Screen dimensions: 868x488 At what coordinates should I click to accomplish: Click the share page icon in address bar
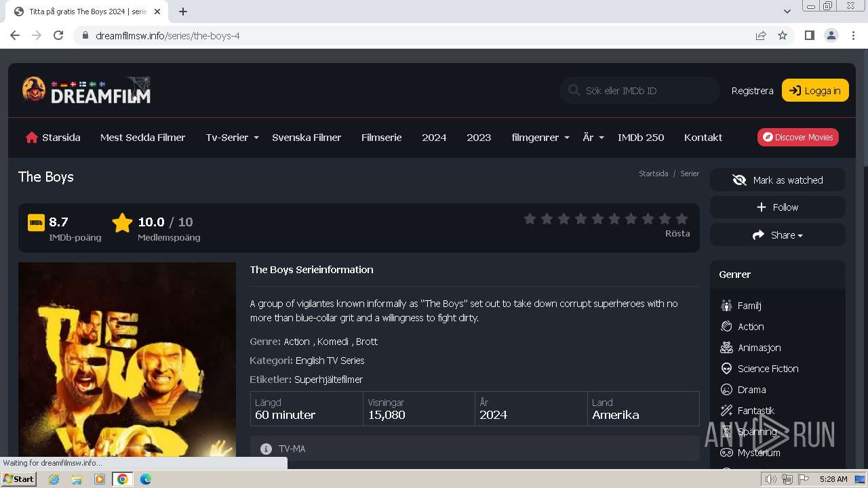click(761, 35)
